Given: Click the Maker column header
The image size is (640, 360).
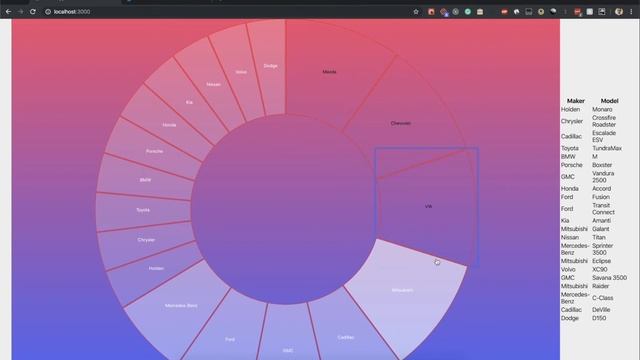Looking at the screenshot, I should click(x=576, y=101).
